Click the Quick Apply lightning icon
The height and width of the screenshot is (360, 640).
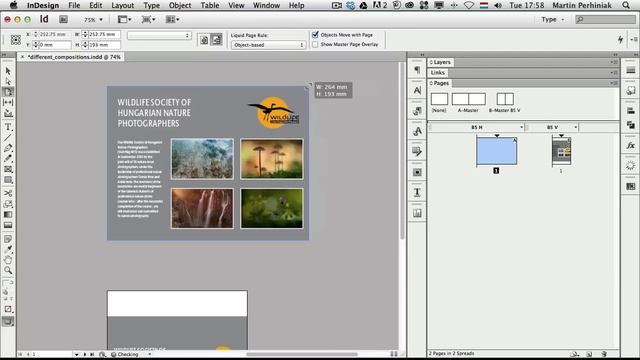pyautogui.click(x=620, y=39)
